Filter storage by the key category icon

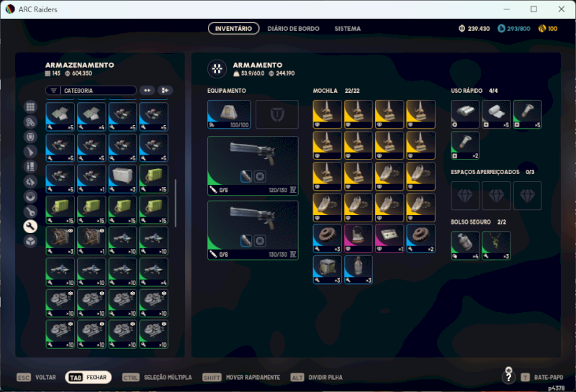tap(30, 211)
